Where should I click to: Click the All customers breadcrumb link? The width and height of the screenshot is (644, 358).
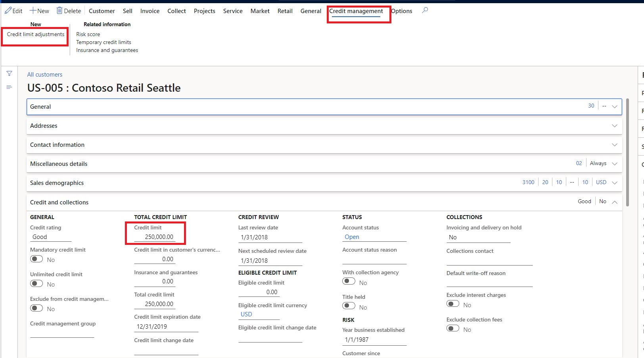pos(44,74)
